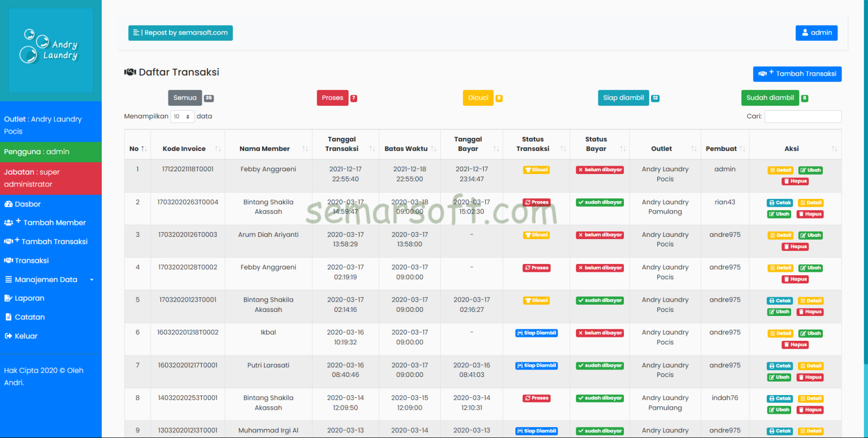The image size is (868, 438).
Task: Show only Sudah diambil transactions
Action: pyautogui.click(x=770, y=98)
